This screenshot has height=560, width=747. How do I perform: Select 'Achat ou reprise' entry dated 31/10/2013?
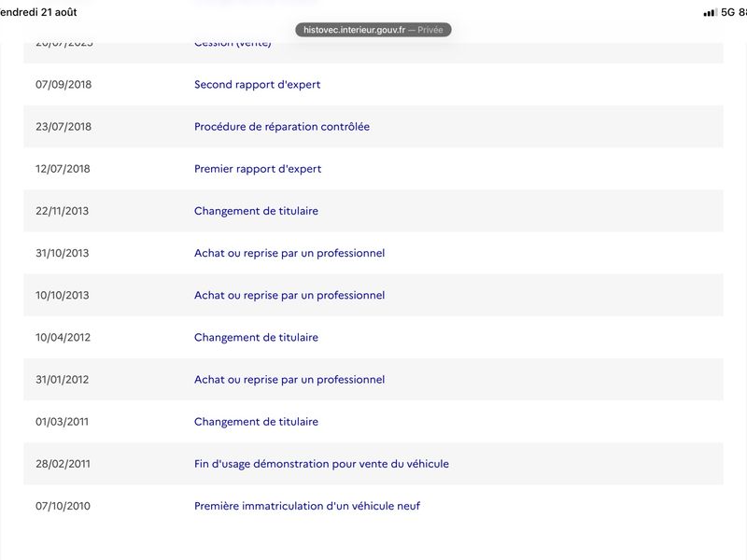click(289, 253)
